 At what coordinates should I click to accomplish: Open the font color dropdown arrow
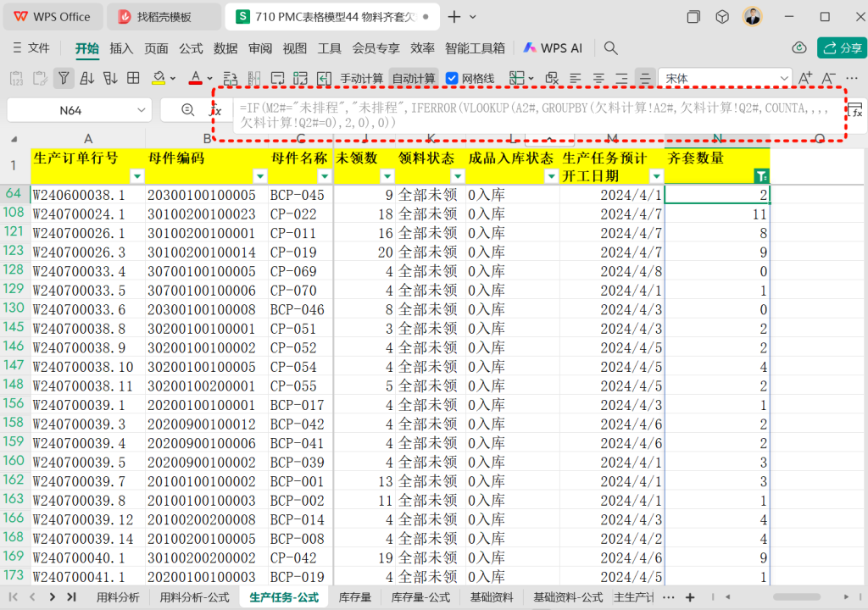(x=210, y=79)
